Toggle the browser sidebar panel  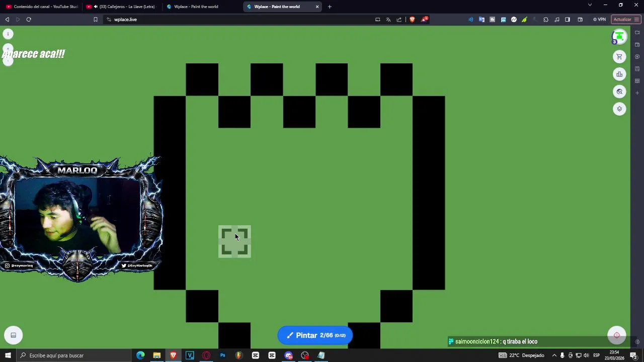click(568, 20)
